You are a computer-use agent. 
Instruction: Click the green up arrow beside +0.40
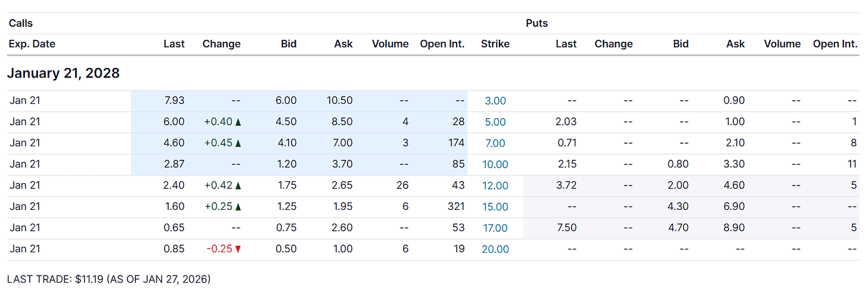pyautogui.click(x=238, y=122)
